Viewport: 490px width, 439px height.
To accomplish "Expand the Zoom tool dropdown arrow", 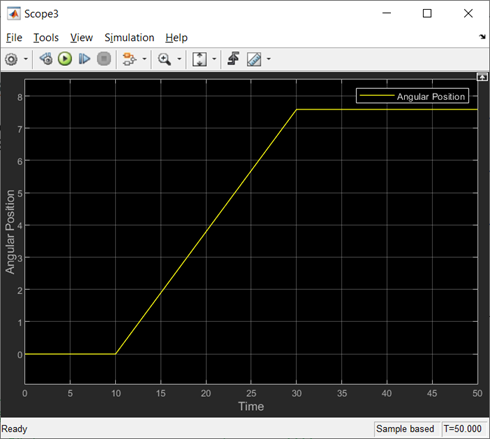I will 179,59.
